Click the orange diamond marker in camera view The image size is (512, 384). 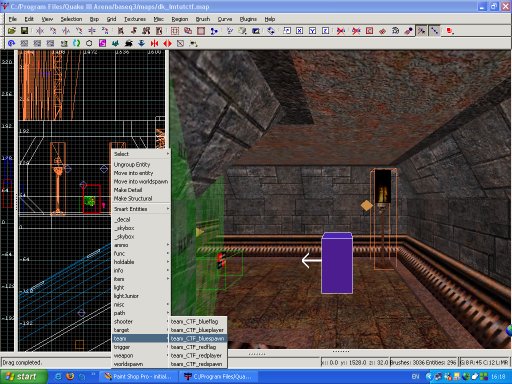(367, 206)
